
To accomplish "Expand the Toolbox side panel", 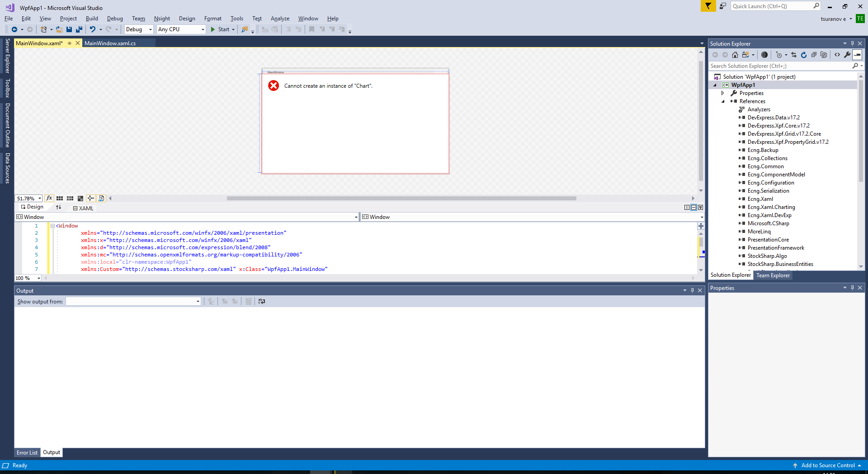I will pyautogui.click(x=7, y=88).
